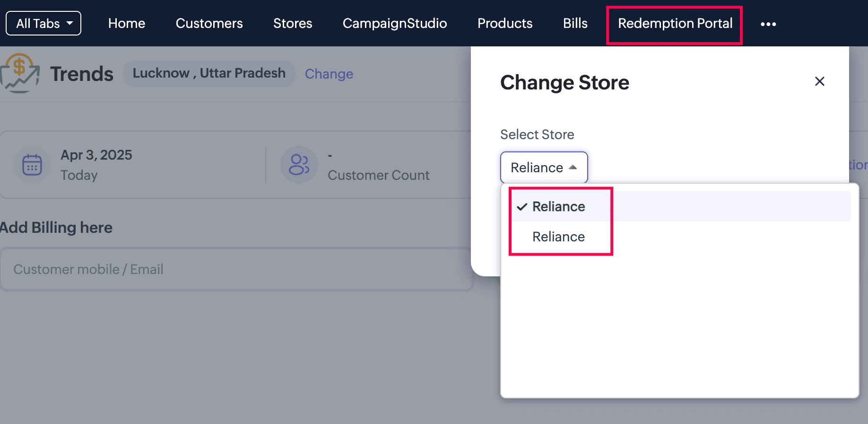Click the calendar icon beside Apr 3, 2025
The height and width of the screenshot is (424, 868).
[32, 165]
